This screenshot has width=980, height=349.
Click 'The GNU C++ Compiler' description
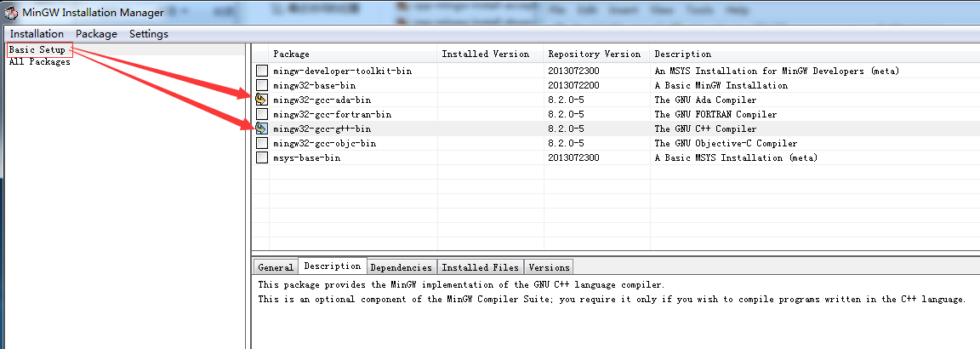pos(705,129)
